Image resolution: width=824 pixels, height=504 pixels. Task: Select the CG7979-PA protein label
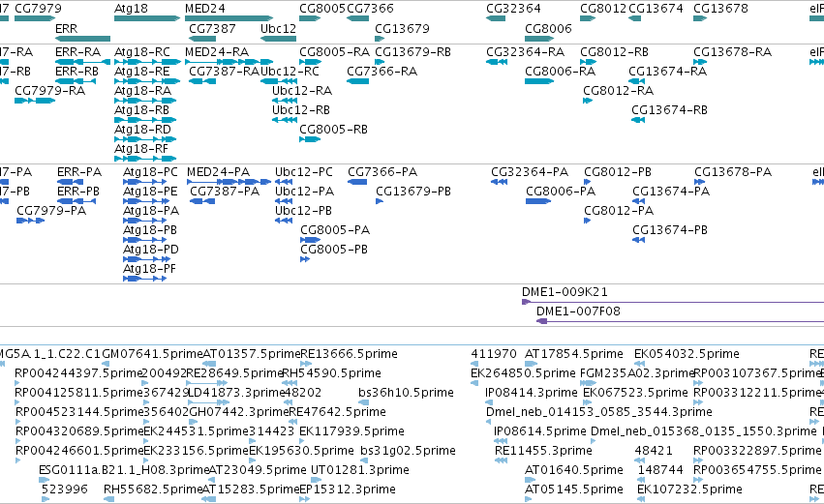pos(51,211)
